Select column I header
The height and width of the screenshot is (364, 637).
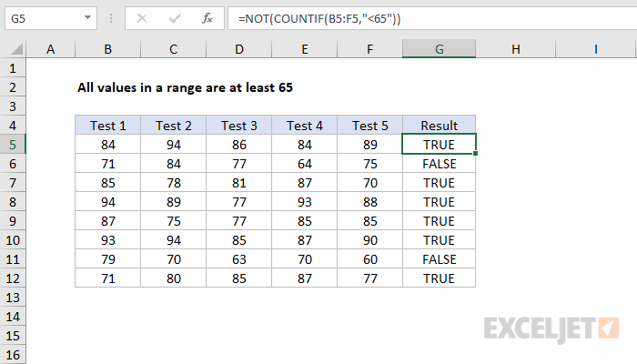(x=595, y=49)
